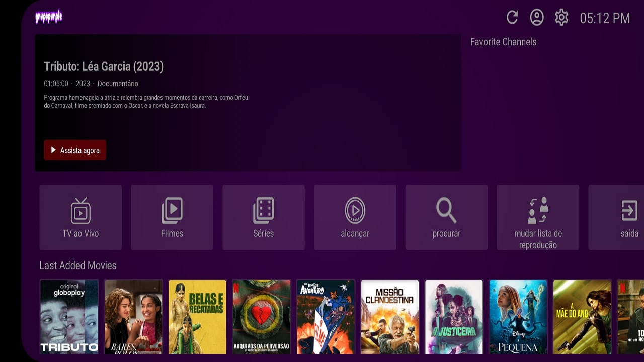
Task: Click the refresh icon in top bar
Action: [512, 18]
